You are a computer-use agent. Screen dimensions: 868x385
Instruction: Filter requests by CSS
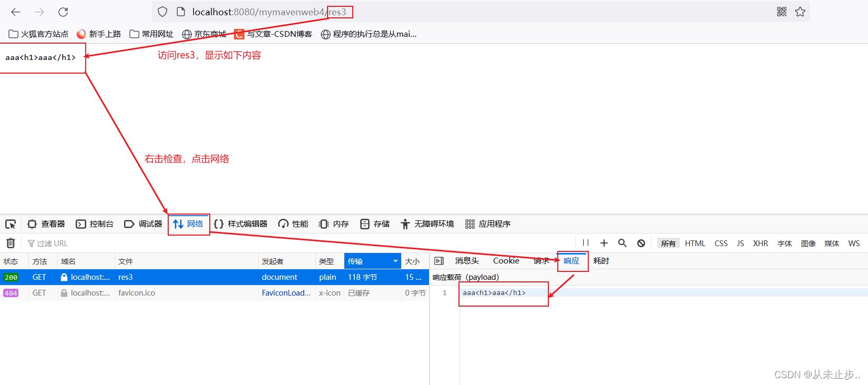(x=721, y=243)
